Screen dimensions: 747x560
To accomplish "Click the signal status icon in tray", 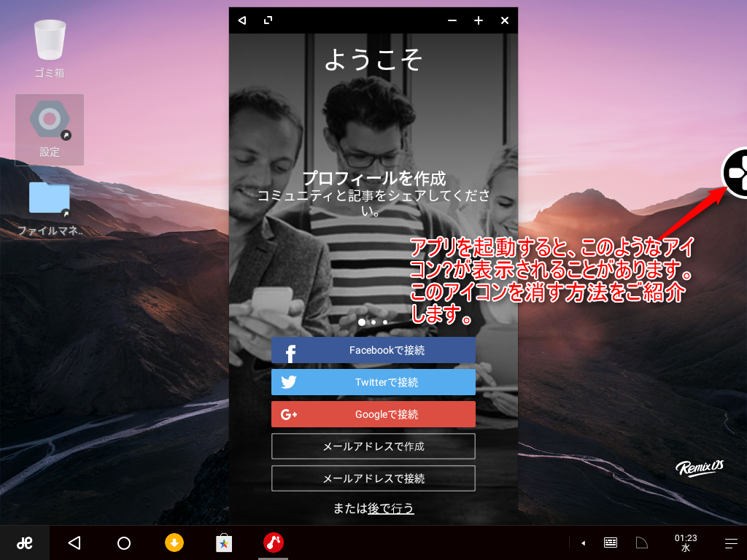I will click(642, 542).
